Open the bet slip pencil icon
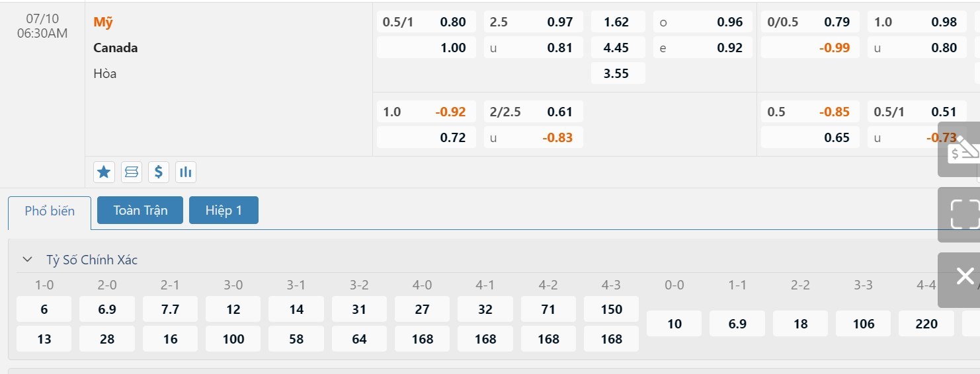Viewport: 980px width, 374px height. tap(961, 150)
